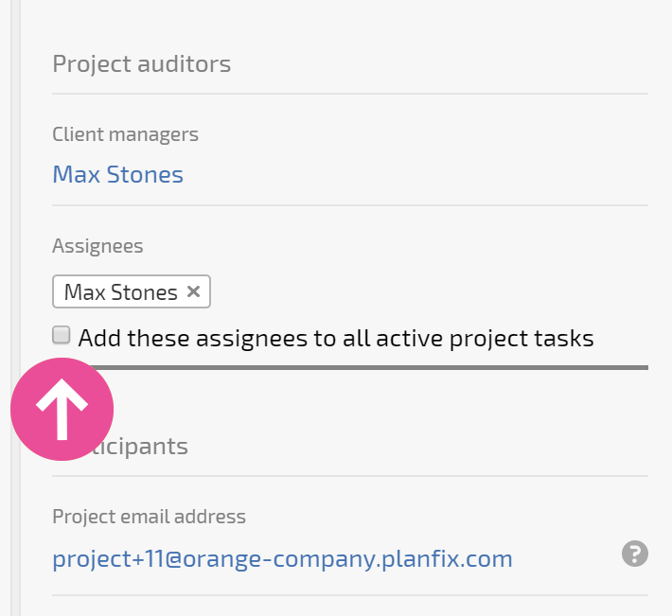Select the Max Stones assignee chip name
This screenshot has height=616, width=672.
click(x=121, y=292)
